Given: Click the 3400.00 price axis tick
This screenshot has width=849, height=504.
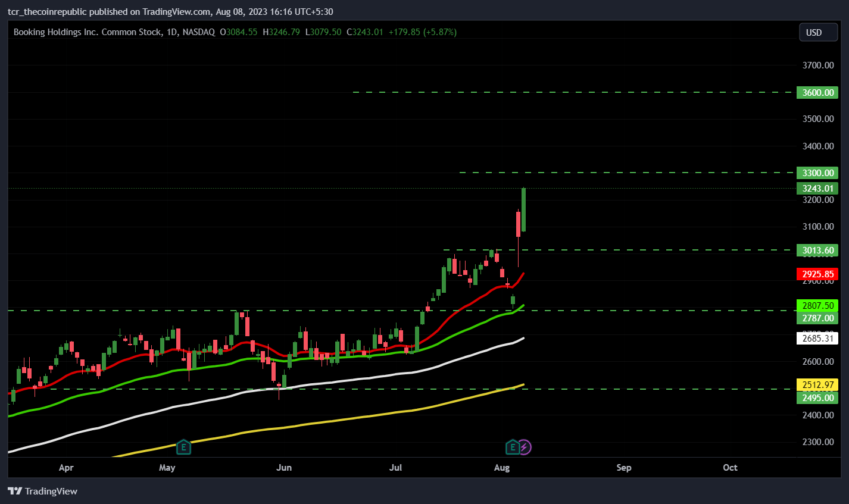Looking at the screenshot, I should coord(817,146).
